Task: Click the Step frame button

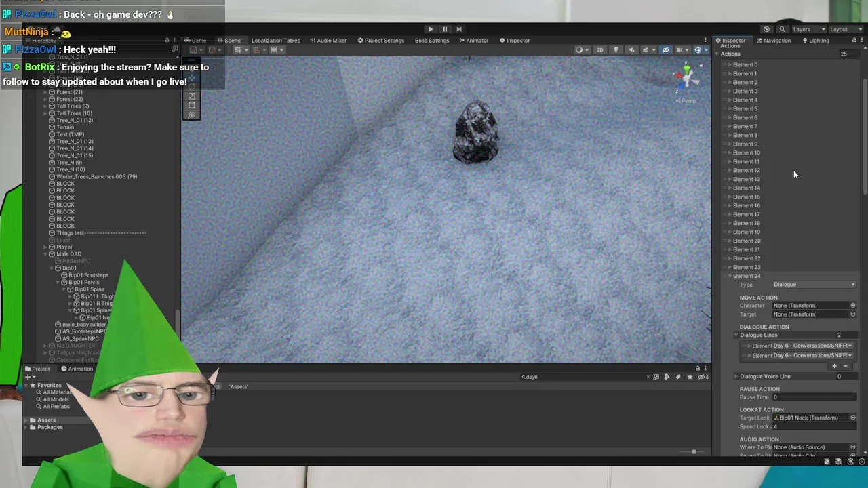Action: click(x=459, y=29)
